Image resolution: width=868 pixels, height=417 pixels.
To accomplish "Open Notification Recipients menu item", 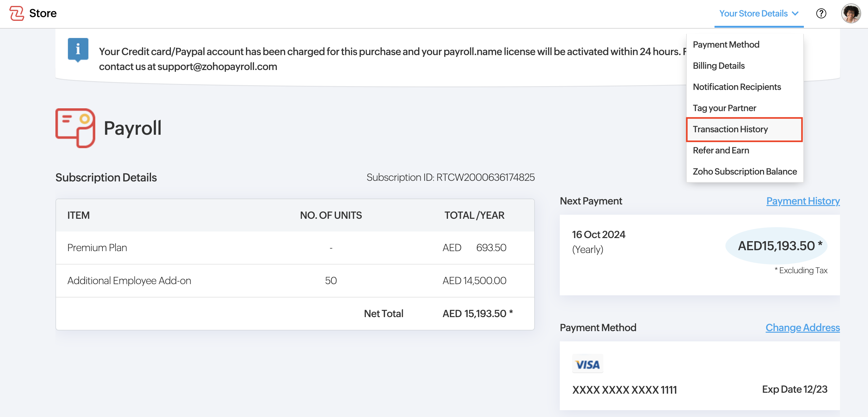I will (x=737, y=87).
